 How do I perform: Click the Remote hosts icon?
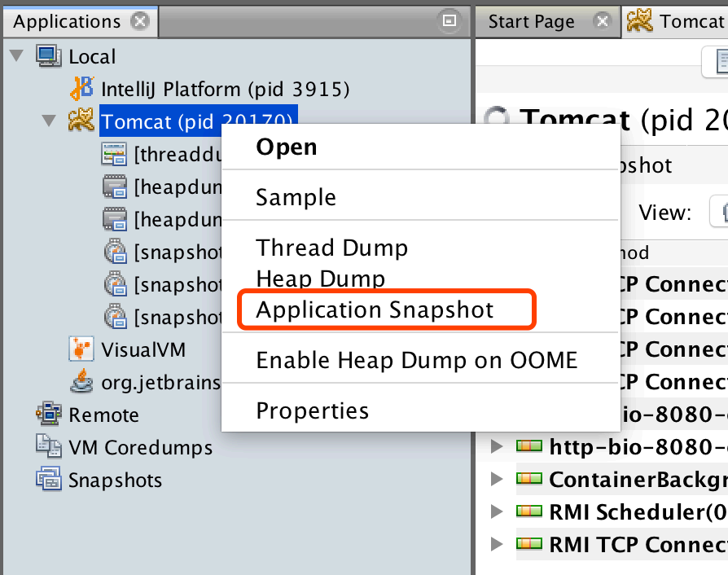click(x=49, y=414)
